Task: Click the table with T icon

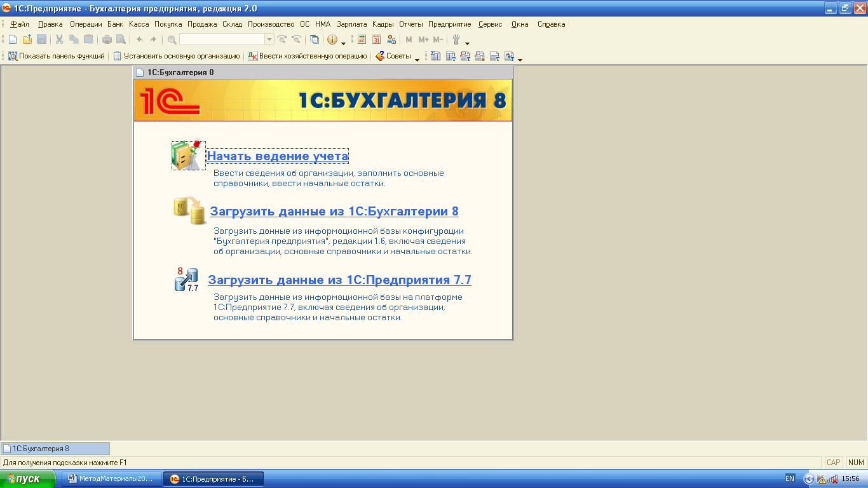Action: pyautogui.click(x=451, y=56)
